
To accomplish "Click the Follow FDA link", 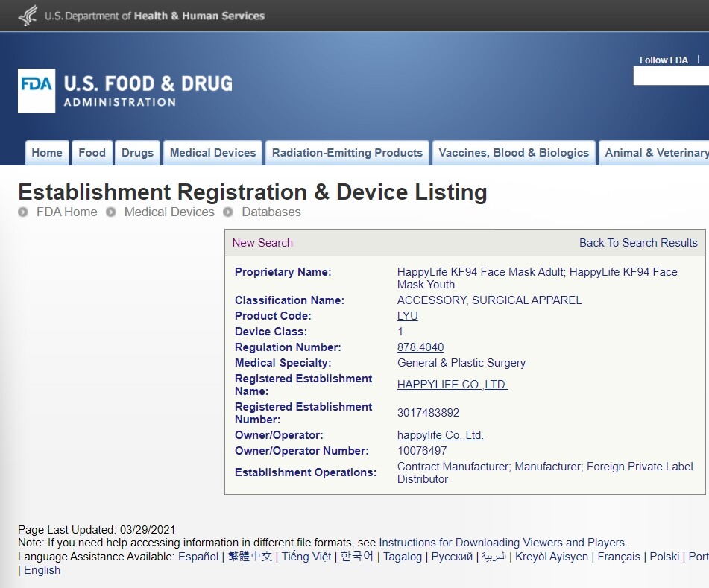I will click(664, 60).
